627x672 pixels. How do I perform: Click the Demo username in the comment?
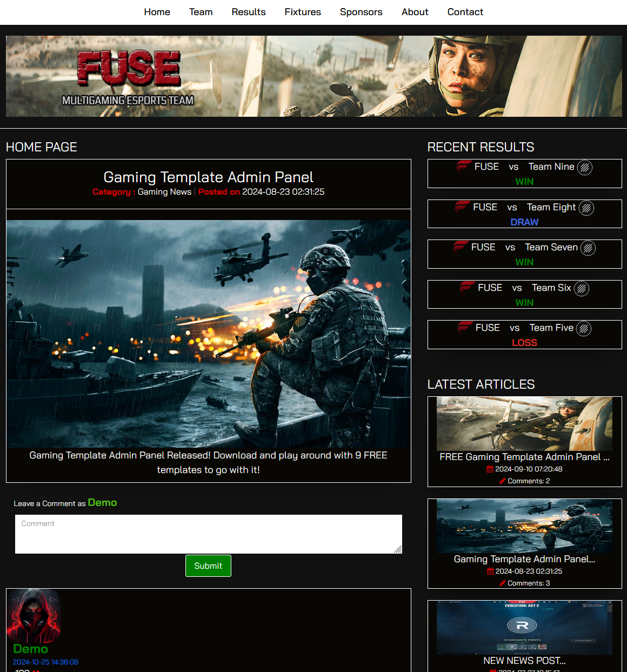pos(30,649)
